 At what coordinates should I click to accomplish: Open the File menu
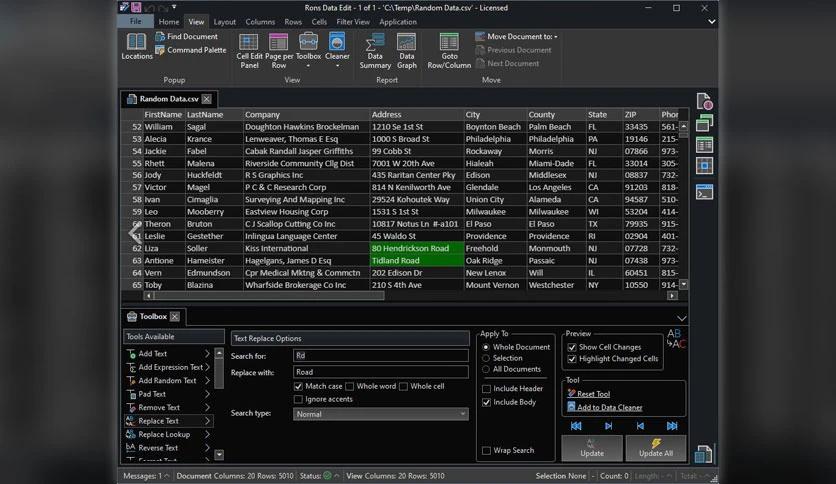coord(138,21)
